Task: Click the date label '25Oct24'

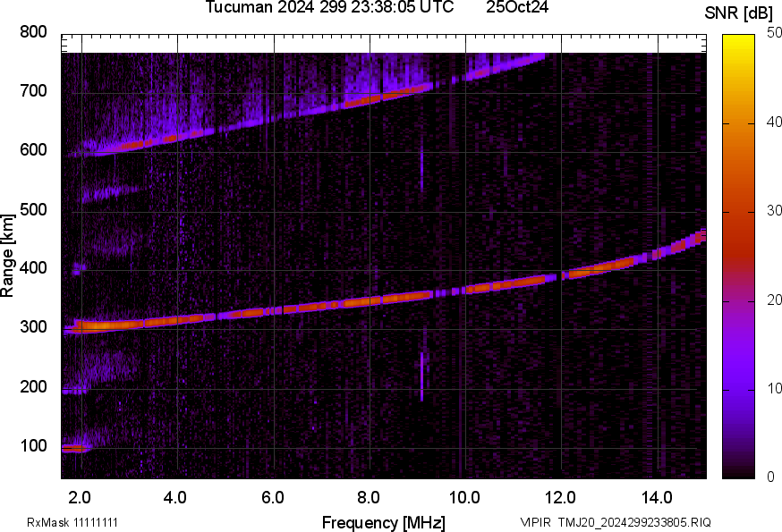Action: [517, 7]
